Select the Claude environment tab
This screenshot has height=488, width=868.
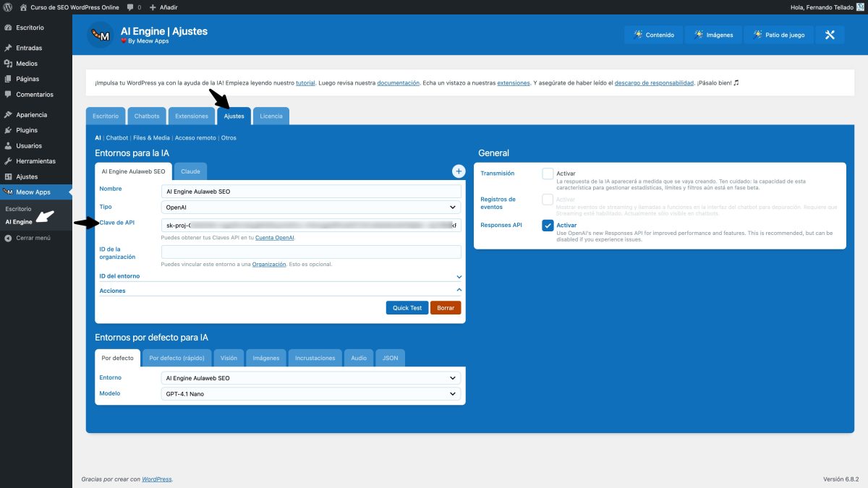pyautogui.click(x=190, y=171)
